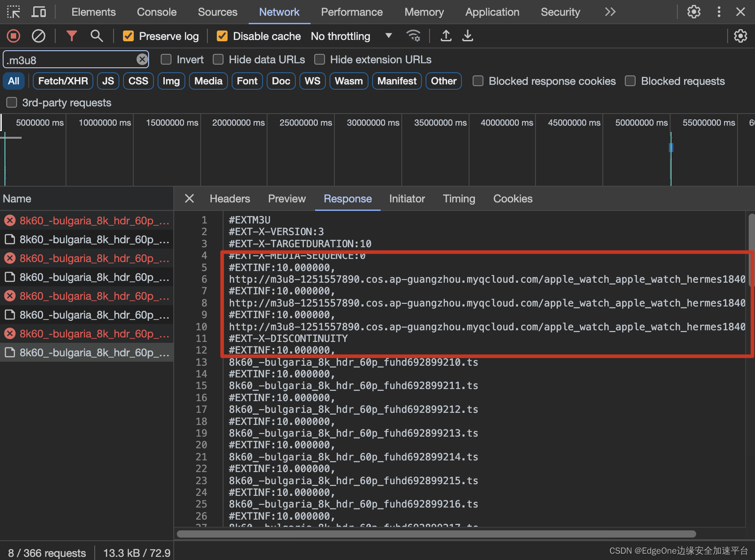755x560 pixels.
Task: Toggle the red filter funnel icon
Action: pyautogui.click(x=71, y=36)
